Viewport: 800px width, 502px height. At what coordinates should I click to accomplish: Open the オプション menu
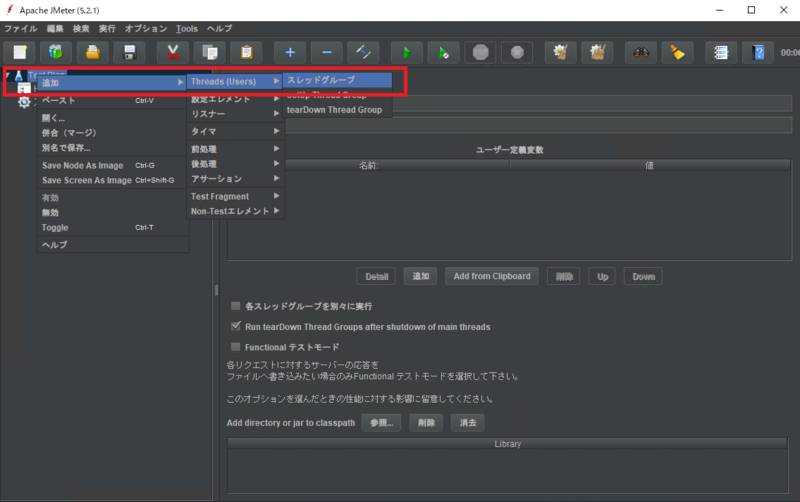[x=146, y=29]
